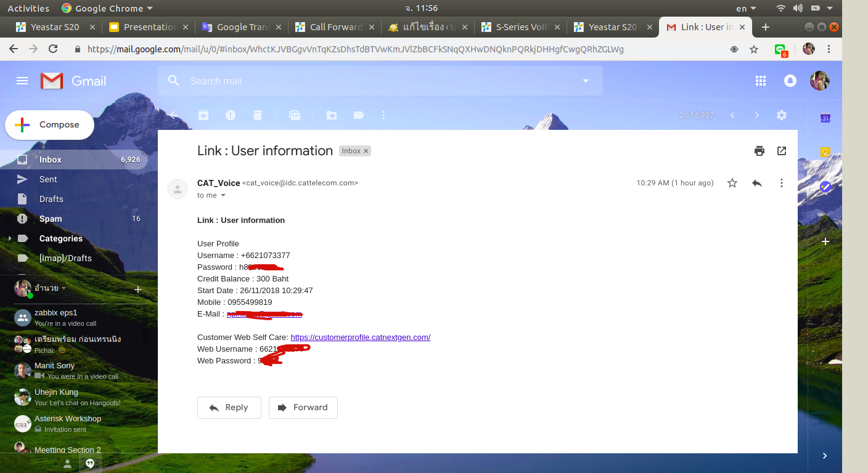This screenshot has width=868, height=473.
Task: Go back to inbox with the back arrow
Action: [174, 115]
